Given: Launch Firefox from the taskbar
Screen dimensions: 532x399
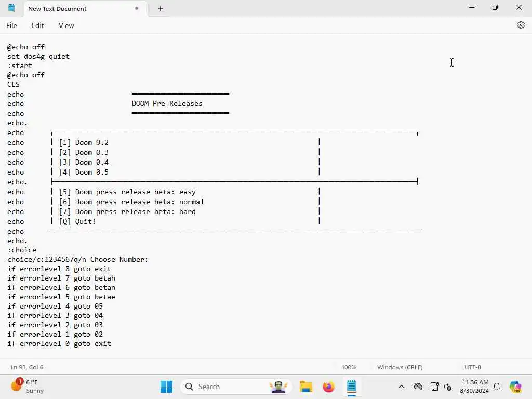Looking at the screenshot, I should (x=328, y=387).
